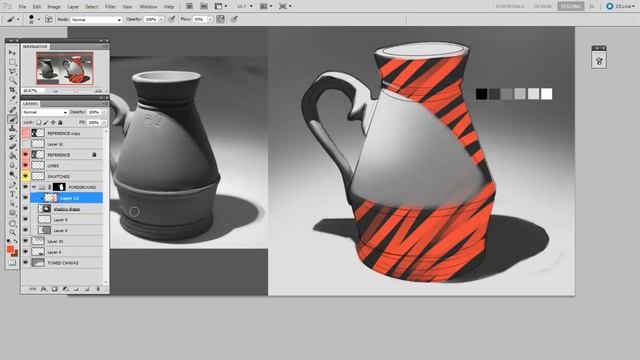640x360 pixels.
Task: Select the Crop tool
Action: [x=12, y=90]
